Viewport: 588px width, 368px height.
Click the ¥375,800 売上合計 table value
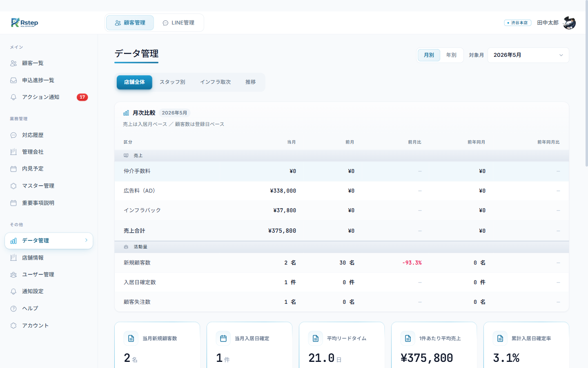[x=282, y=231]
